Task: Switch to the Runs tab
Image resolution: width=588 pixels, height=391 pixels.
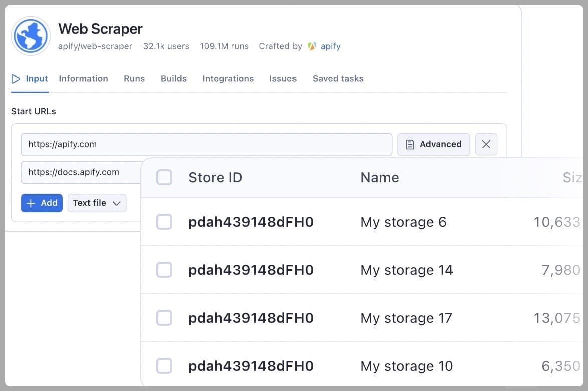Action: coord(134,78)
